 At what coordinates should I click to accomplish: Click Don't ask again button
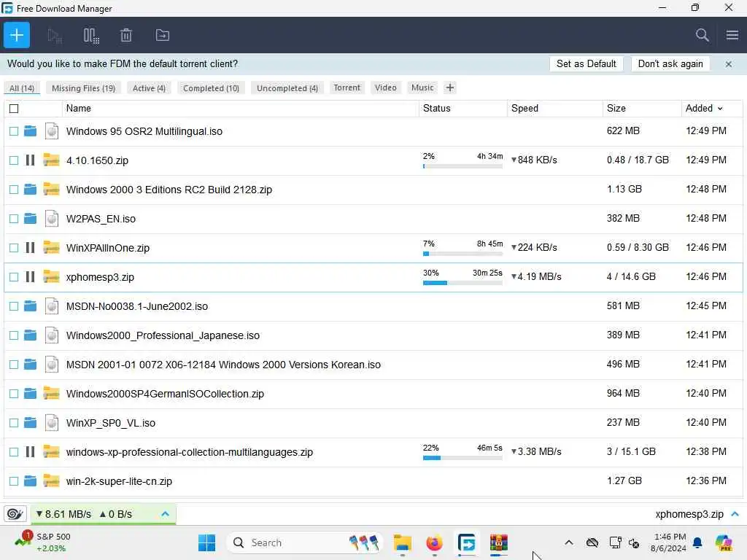tap(670, 64)
